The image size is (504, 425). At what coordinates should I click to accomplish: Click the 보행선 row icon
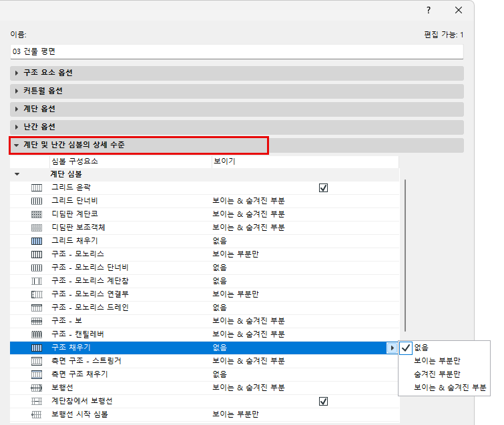coord(37,388)
